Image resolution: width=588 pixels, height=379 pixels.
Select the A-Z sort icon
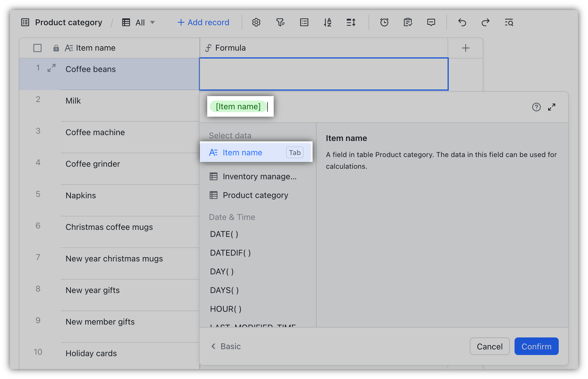click(x=328, y=22)
